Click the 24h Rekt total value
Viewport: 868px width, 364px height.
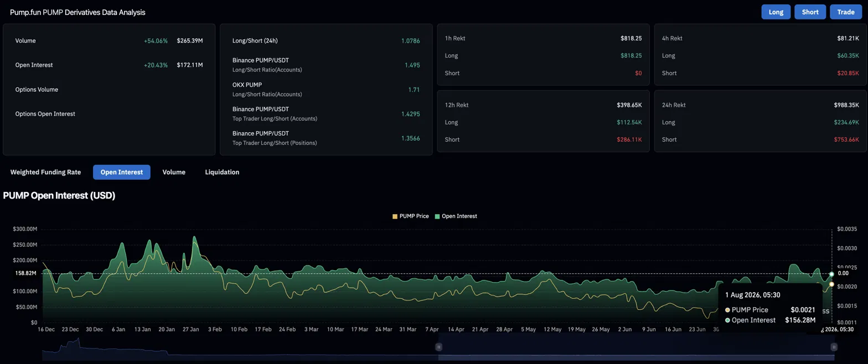(846, 105)
